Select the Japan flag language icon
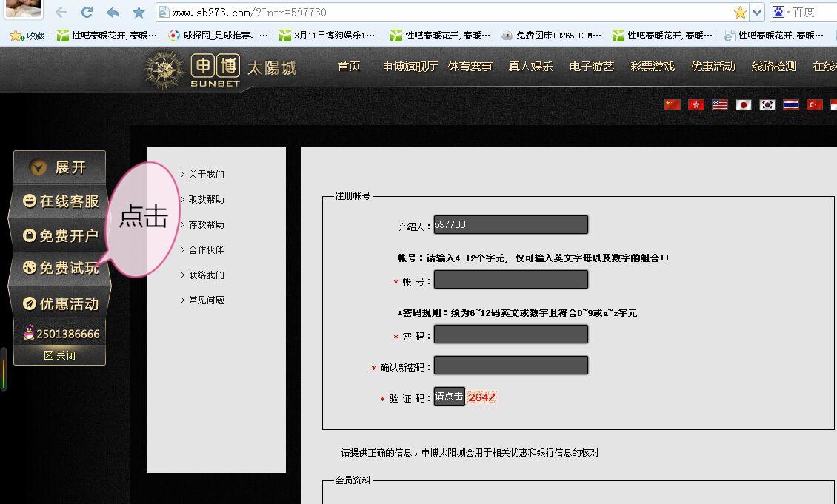837x504 pixels. coord(744,104)
